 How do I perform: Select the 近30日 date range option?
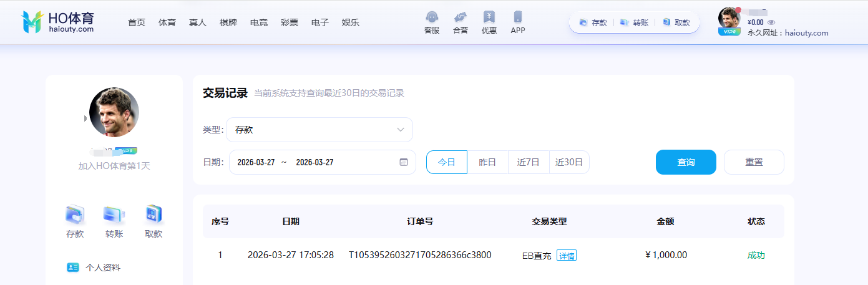[x=569, y=162]
